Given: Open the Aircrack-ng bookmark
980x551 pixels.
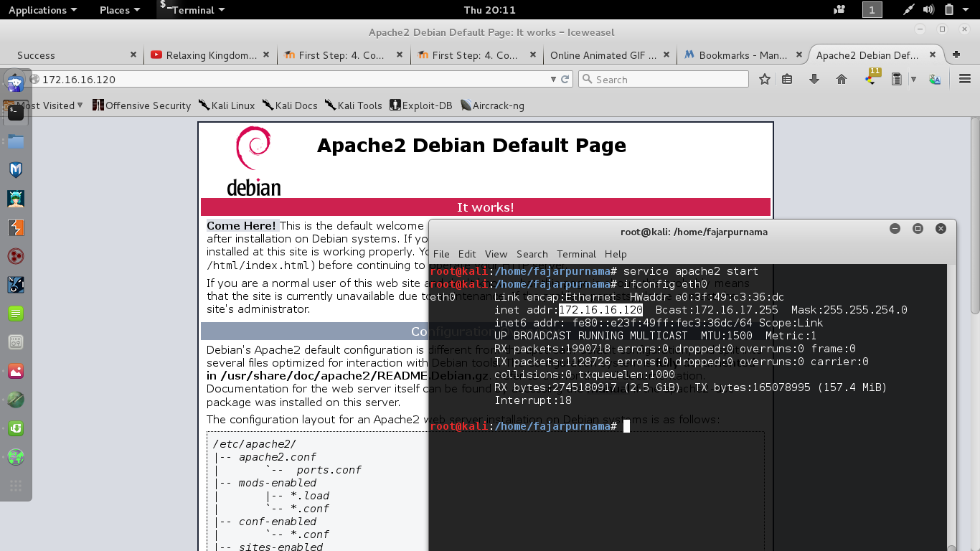Looking at the screenshot, I should [492, 105].
